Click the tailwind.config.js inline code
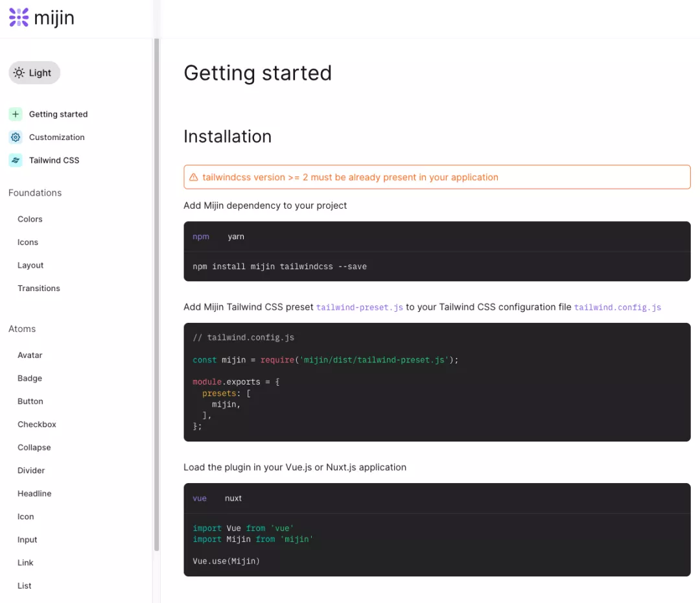The width and height of the screenshot is (700, 603). coord(618,307)
